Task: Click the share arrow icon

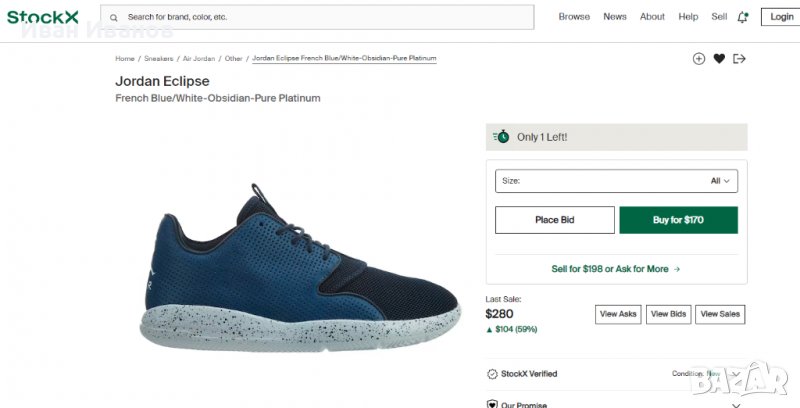Action: pyautogui.click(x=740, y=59)
